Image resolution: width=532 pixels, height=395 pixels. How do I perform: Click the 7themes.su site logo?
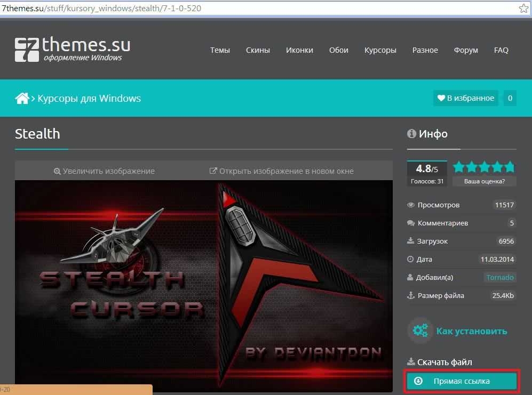tap(72, 49)
